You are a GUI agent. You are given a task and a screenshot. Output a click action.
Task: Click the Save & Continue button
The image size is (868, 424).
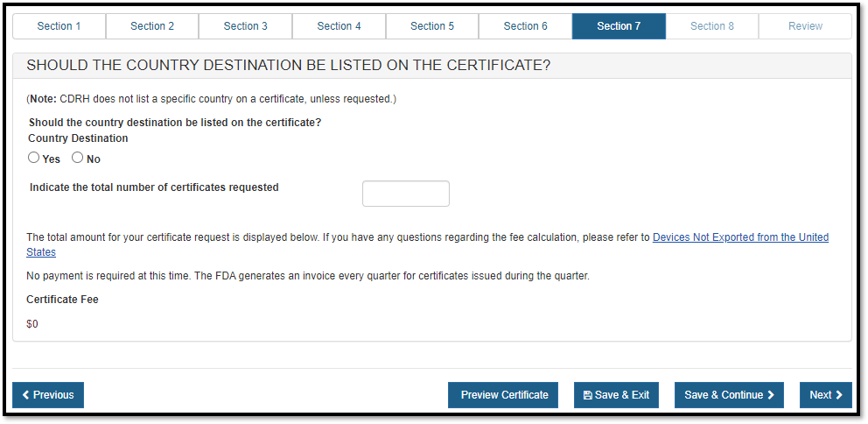[x=729, y=395]
